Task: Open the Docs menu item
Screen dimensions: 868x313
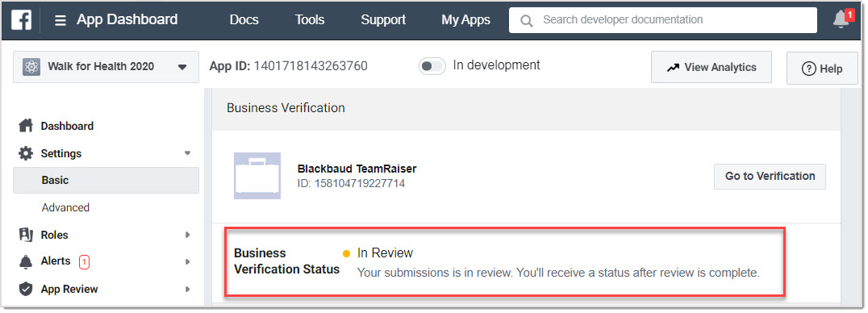Action: (x=244, y=20)
